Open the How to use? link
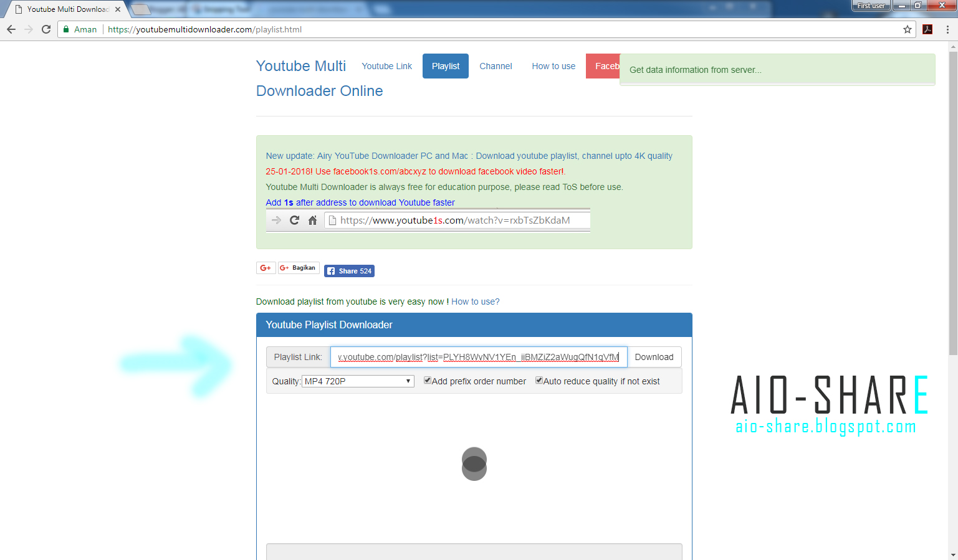Image resolution: width=958 pixels, height=560 pixels. pyautogui.click(x=475, y=301)
